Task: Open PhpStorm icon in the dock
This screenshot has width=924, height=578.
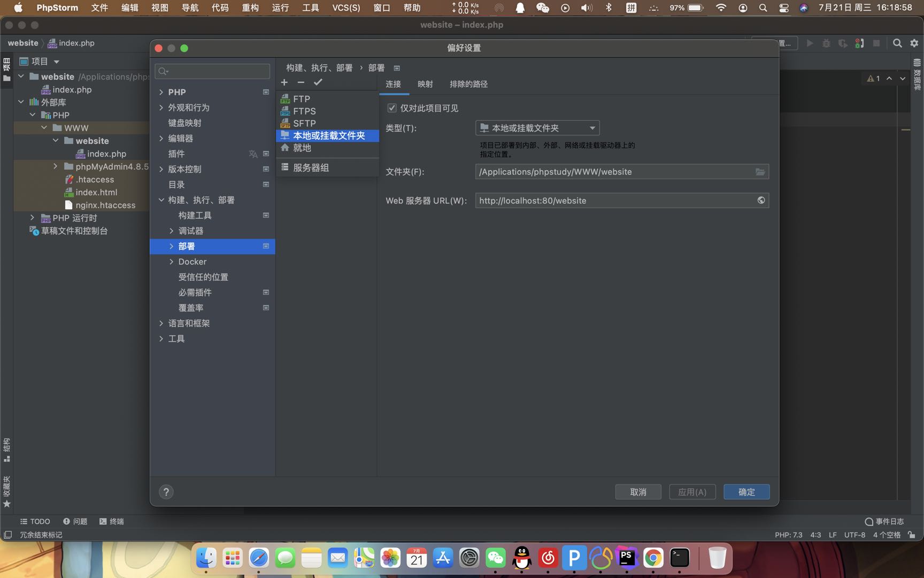Action: coord(627,558)
